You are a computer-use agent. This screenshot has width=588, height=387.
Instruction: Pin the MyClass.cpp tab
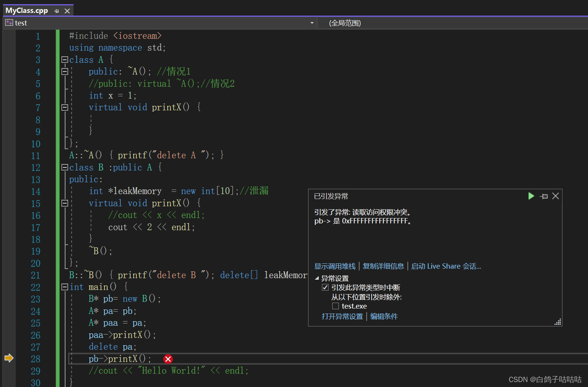pyautogui.click(x=56, y=11)
